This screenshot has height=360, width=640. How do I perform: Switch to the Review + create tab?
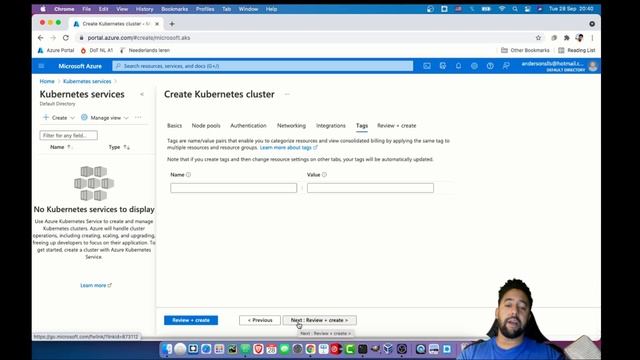click(397, 126)
